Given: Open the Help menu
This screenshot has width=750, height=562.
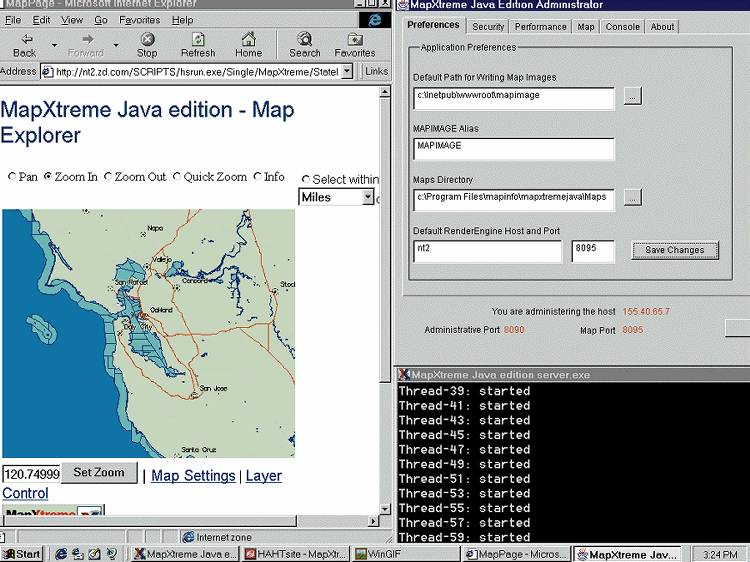Looking at the screenshot, I should pyautogui.click(x=182, y=20).
